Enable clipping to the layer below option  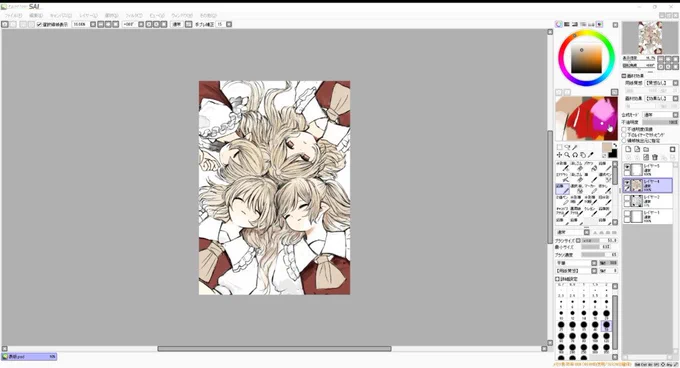(x=625, y=135)
